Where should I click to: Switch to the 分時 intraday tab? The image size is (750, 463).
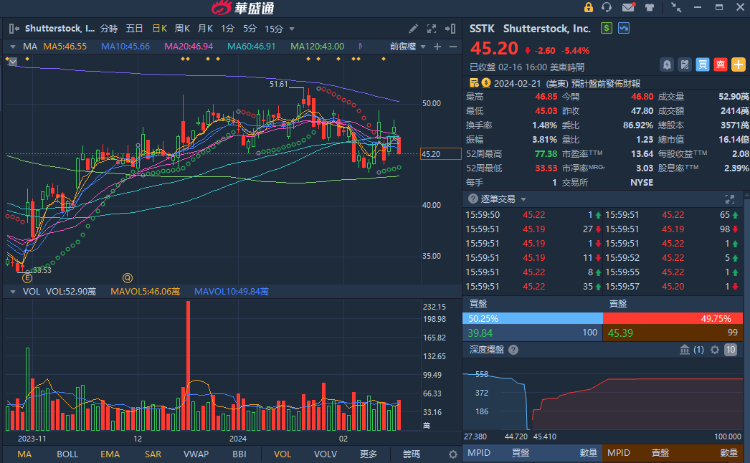(x=108, y=28)
